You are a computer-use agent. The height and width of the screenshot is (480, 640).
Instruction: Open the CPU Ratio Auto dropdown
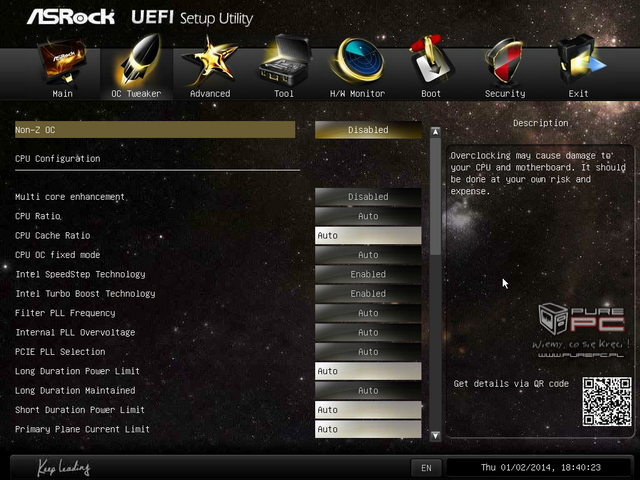368,216
